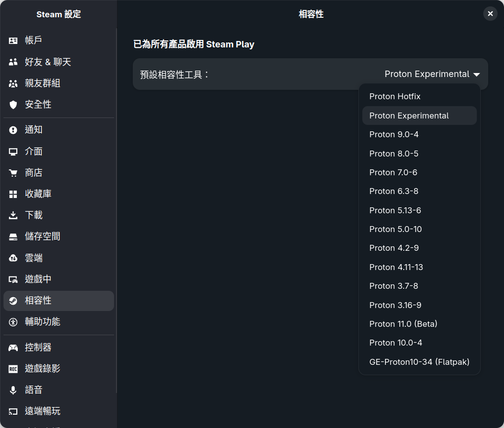The height and width of the screenshot is (428, 504).
Task: Click the 好友 & 聊天 people icon
Action: click(13, 62)
